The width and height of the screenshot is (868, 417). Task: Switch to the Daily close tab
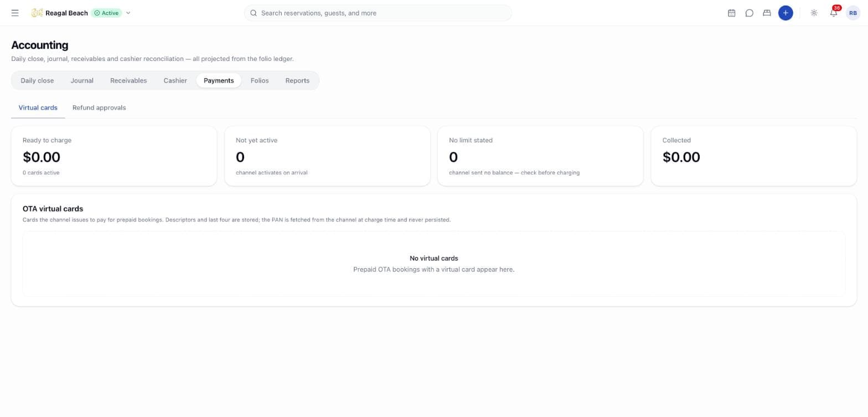point(37,80)
